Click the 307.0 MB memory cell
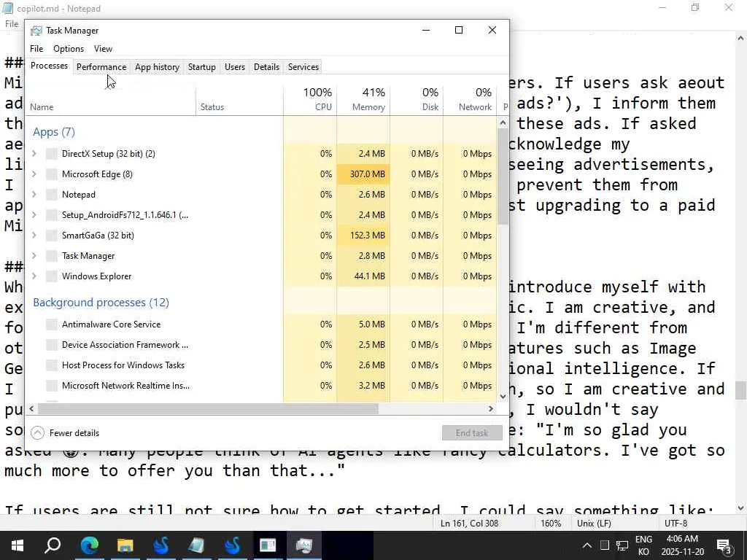Screen dimensions: 747x560 pyautogui.click(x=363, y=174)
